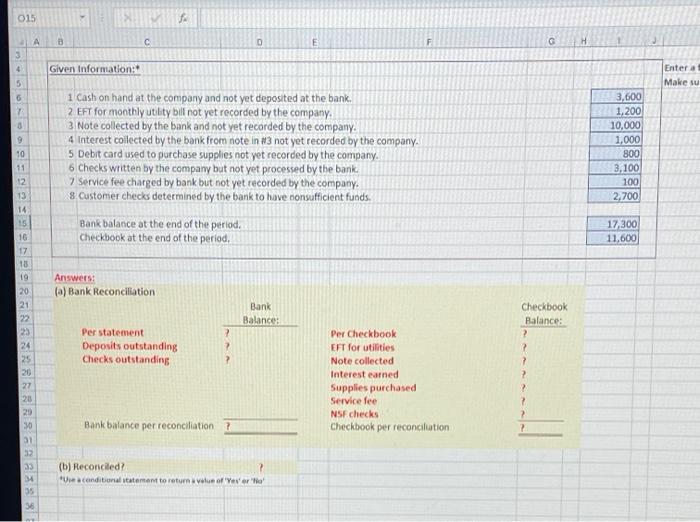
Task: Select cell with value 3,100
Action: tap(615, 168)
